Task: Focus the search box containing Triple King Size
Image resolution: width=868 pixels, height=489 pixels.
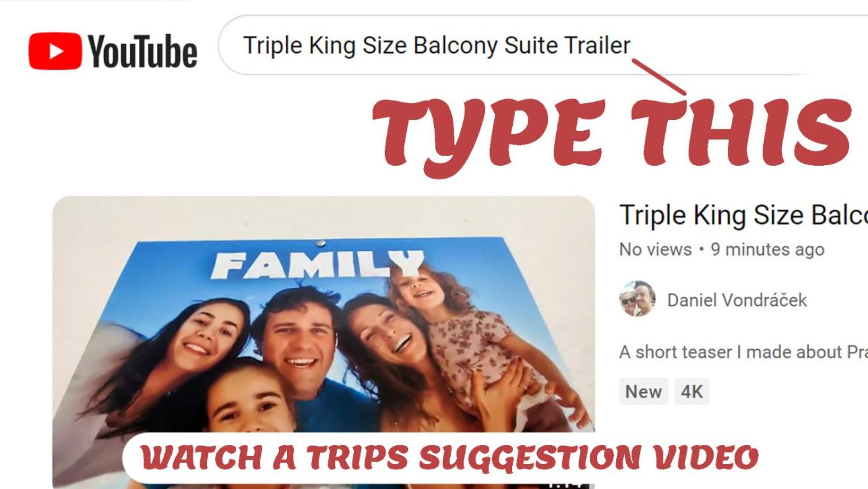Action: pos(543,45)
